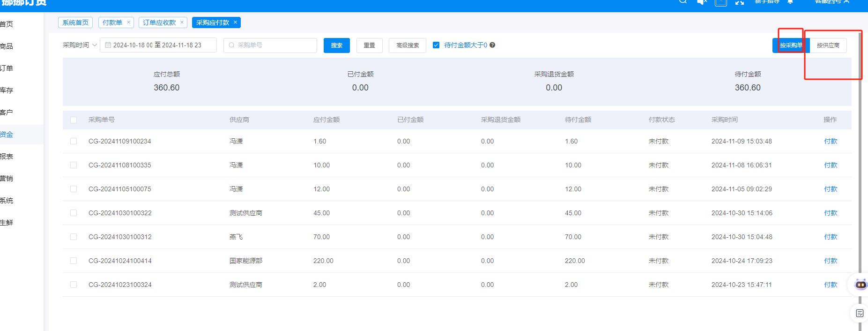
Task: Close the 付款单 tab
Action: point(128,22)
